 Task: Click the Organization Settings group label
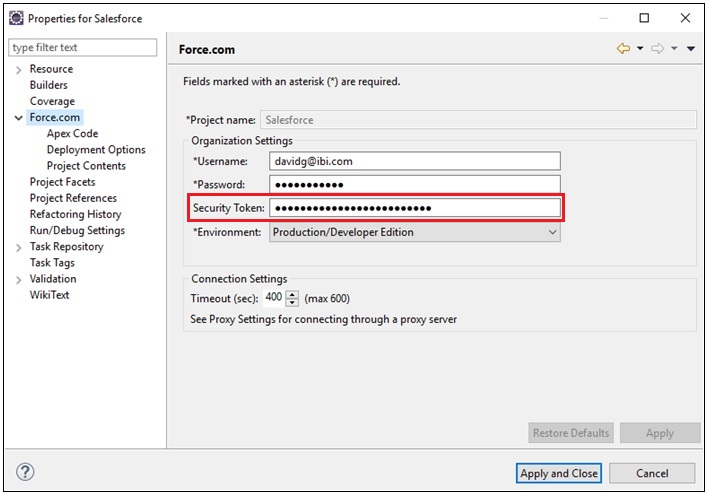click(x=242, y=141)
